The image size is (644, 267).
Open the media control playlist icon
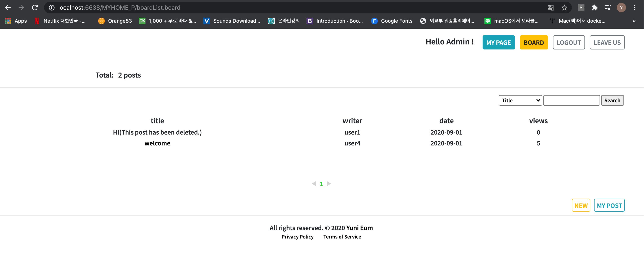[x=608, y=8]
